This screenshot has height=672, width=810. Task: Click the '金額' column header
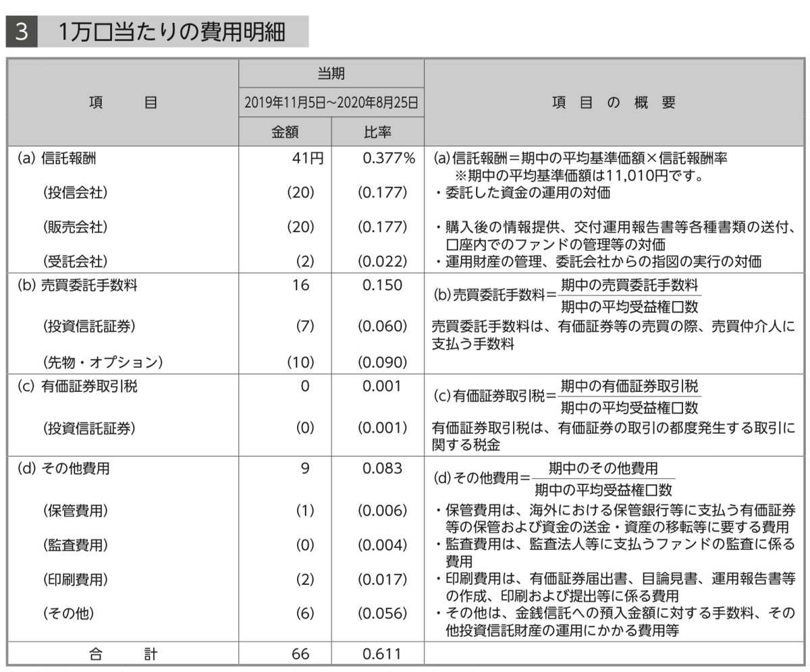pyautogui.click(x=285, y=132)
